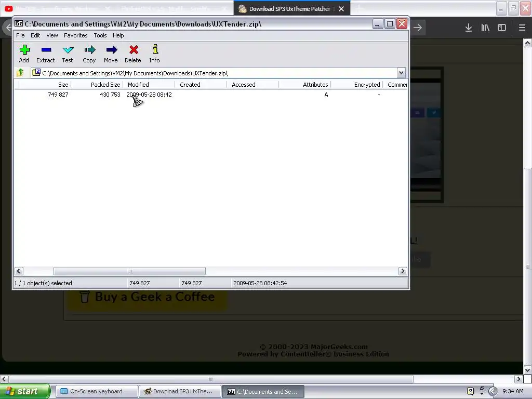Click tray expand arrow near clock
This screenshot has width=532, height=399.
493,391
